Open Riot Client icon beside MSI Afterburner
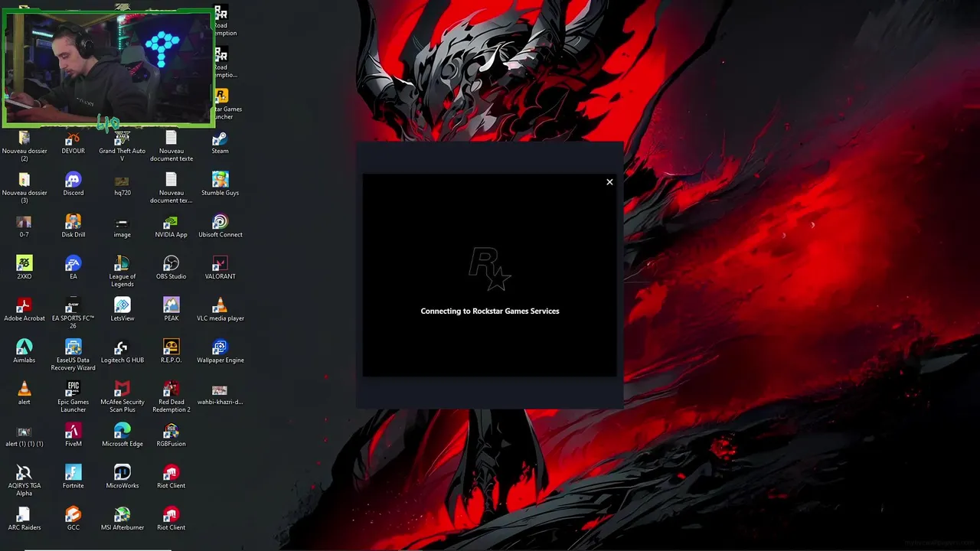Screen dimensions: 980x551 coord(171,519)
